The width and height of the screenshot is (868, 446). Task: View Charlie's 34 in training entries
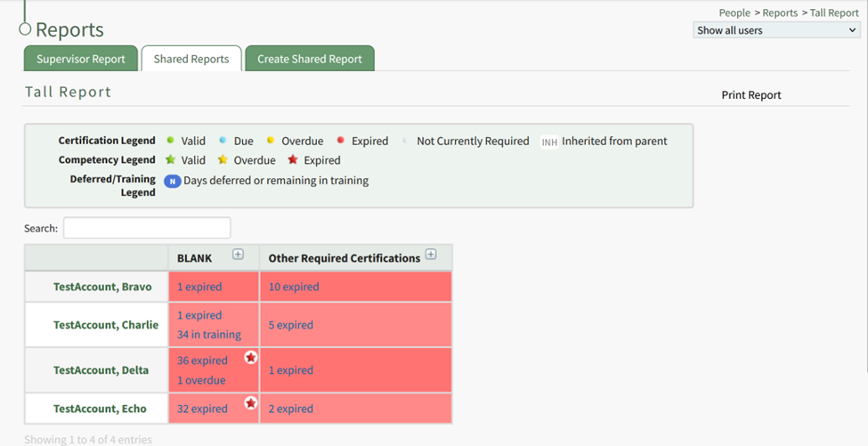pyautogui.click(x=209, y=335)
